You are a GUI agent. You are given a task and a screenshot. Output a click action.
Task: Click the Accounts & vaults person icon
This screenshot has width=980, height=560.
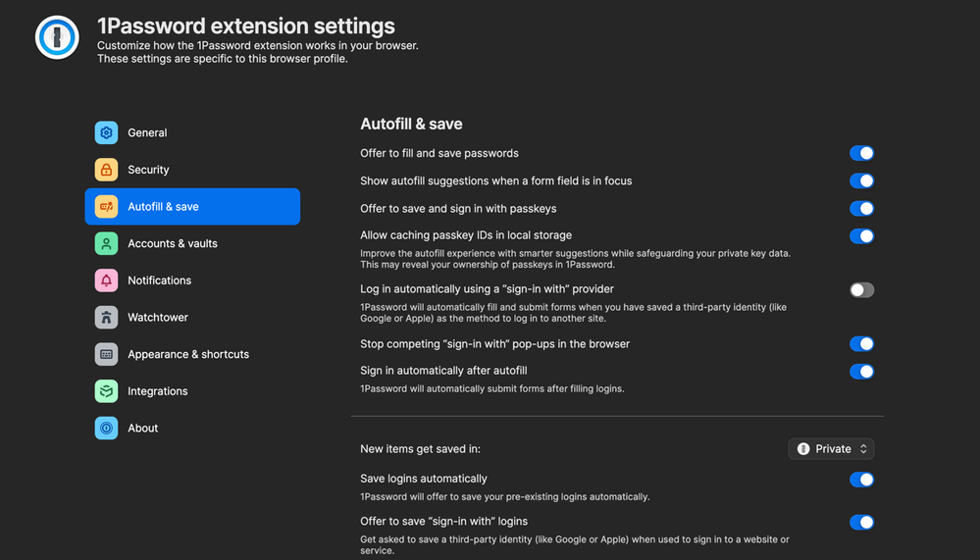[x=106, y=243]
